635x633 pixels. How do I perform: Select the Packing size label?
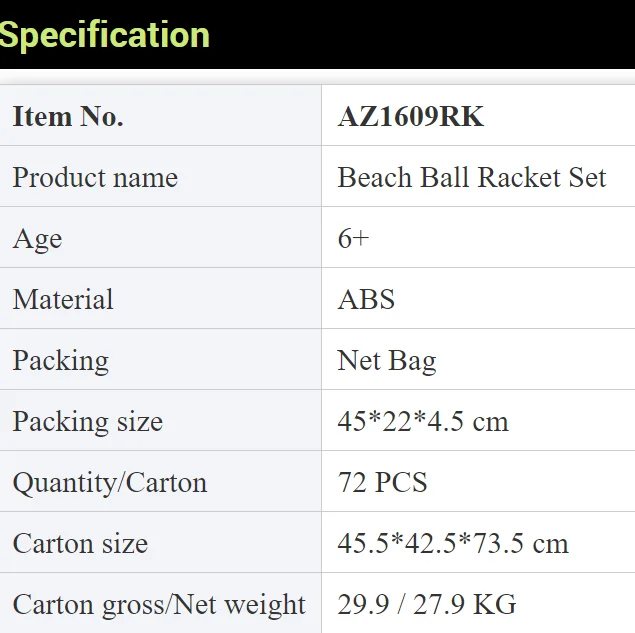point(88,422)
